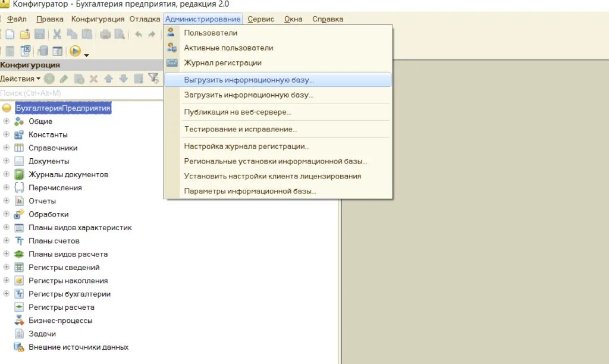The width and height of the screenshot is (609, 364).
Task: Open the Файл menu
Action: [17, 19]
